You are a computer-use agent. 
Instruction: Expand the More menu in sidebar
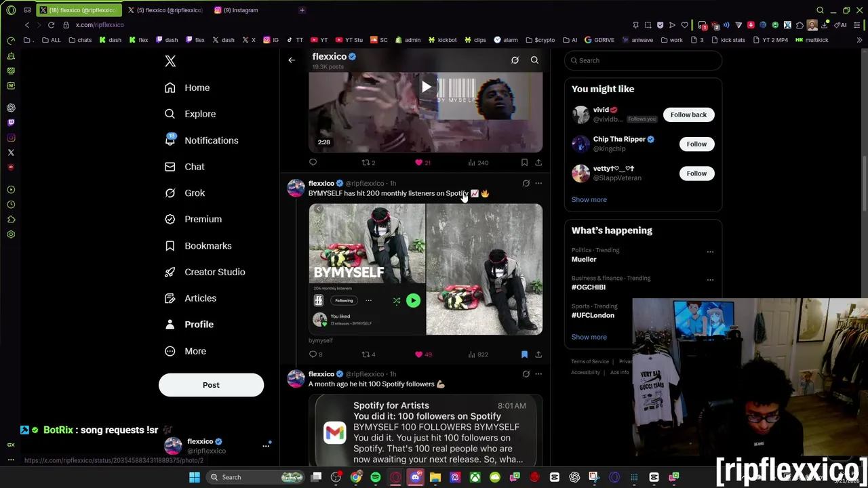click(186, 351)
